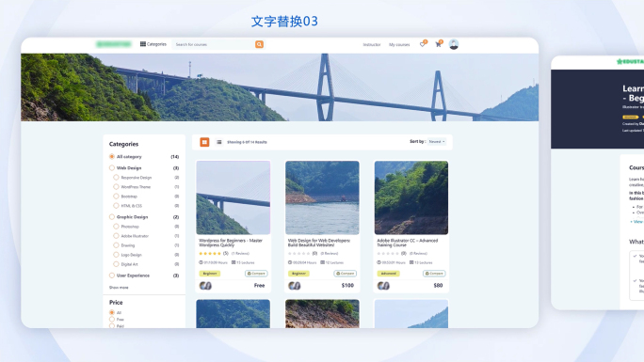Screen dimensions: 644x362
Task: Expand categories with Show more
Action: 119,288
